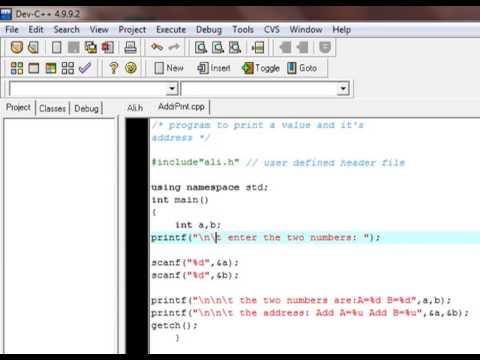Click the Dev-C++ 4.9.9.2 title bar icon
This screenshot has height=360, width=480.
point(6,14)
